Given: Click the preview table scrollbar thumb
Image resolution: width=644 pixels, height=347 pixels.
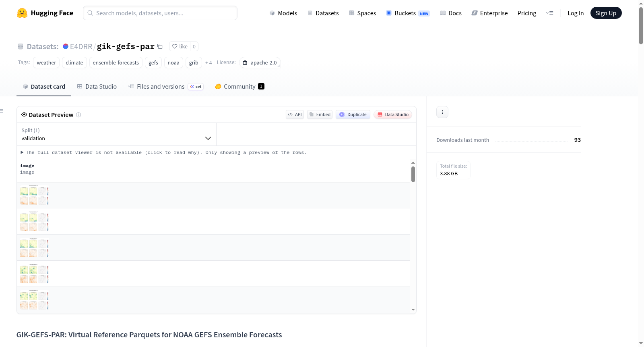Looking at the screenshot, I should click(413, 175).
